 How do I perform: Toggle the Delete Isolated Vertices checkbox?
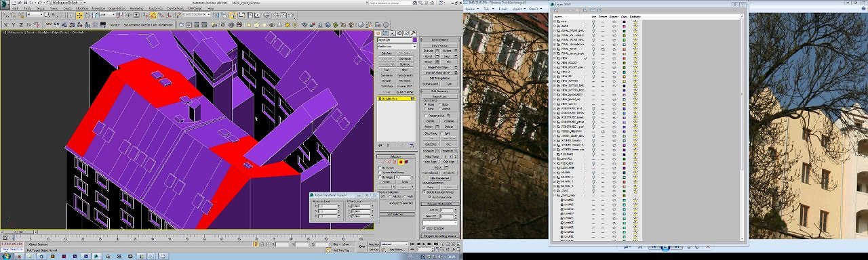pyautogui.click(x=425, y=192)
